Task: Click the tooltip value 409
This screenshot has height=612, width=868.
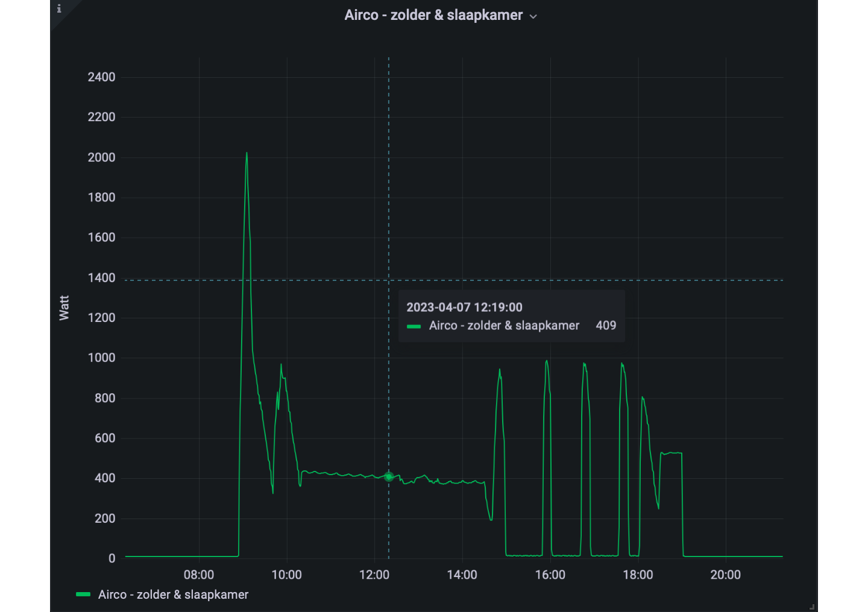Action: [606, 326]
